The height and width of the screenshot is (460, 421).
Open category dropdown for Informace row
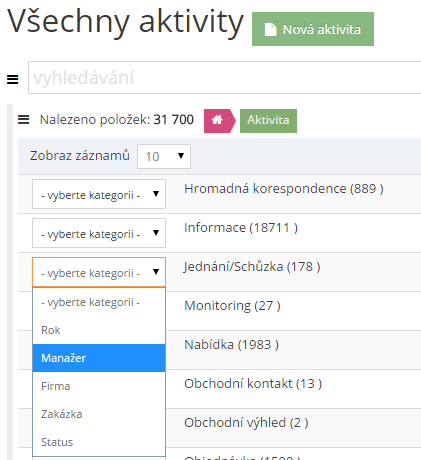tap(99, 233)
